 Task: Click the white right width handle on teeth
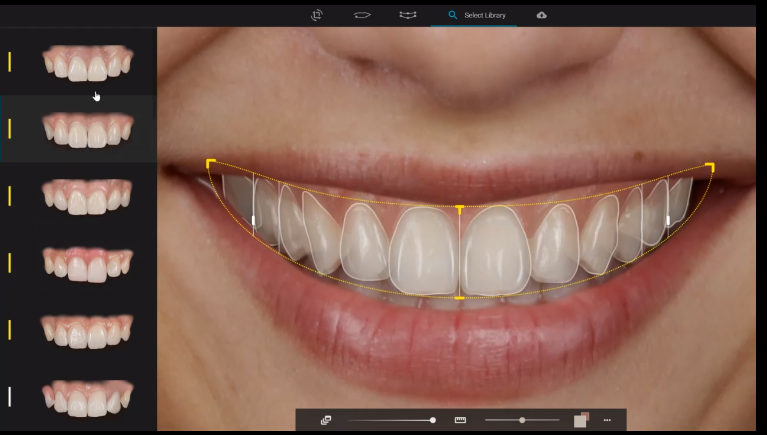tap(668, 221)
